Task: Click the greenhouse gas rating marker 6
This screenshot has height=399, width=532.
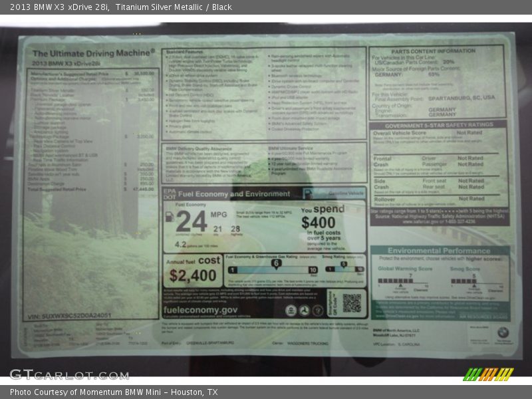Action: (x=275, y=263)
